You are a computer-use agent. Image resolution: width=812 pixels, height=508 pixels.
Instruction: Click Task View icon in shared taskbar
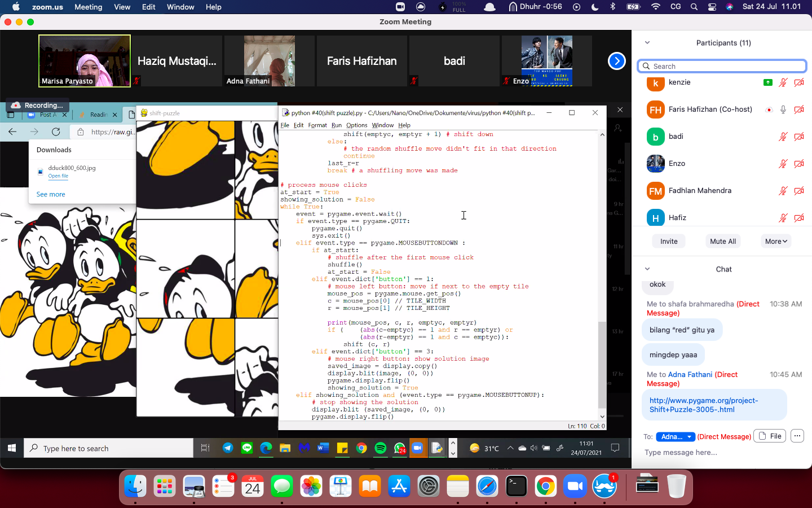point(205,448)
